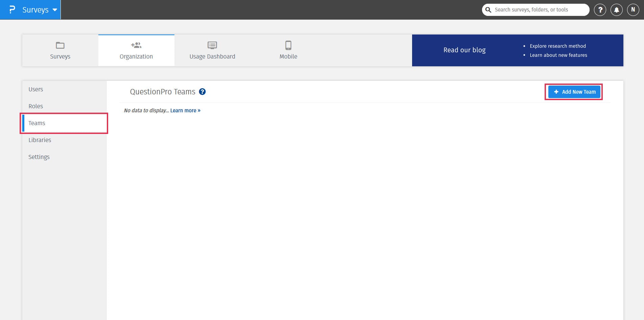Viewport: 644px width, 320px height.
Task: Click the people icon above Organization tab
Action: click(136, 45)
